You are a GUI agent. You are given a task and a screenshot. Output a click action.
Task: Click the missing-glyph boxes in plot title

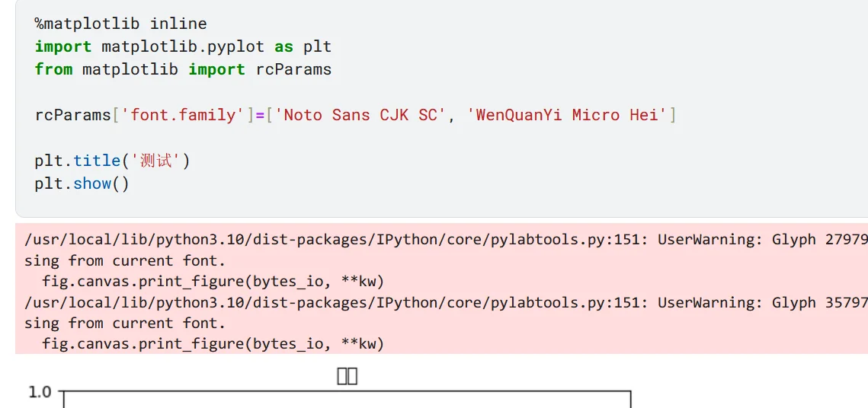[347, 377]
